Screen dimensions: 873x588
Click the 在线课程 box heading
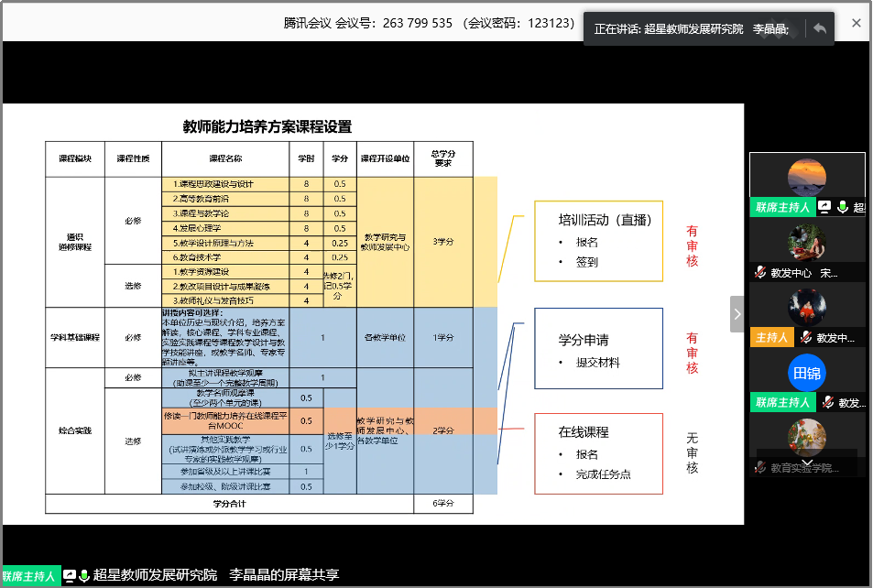pyautogui.click(x=584, y=432)
